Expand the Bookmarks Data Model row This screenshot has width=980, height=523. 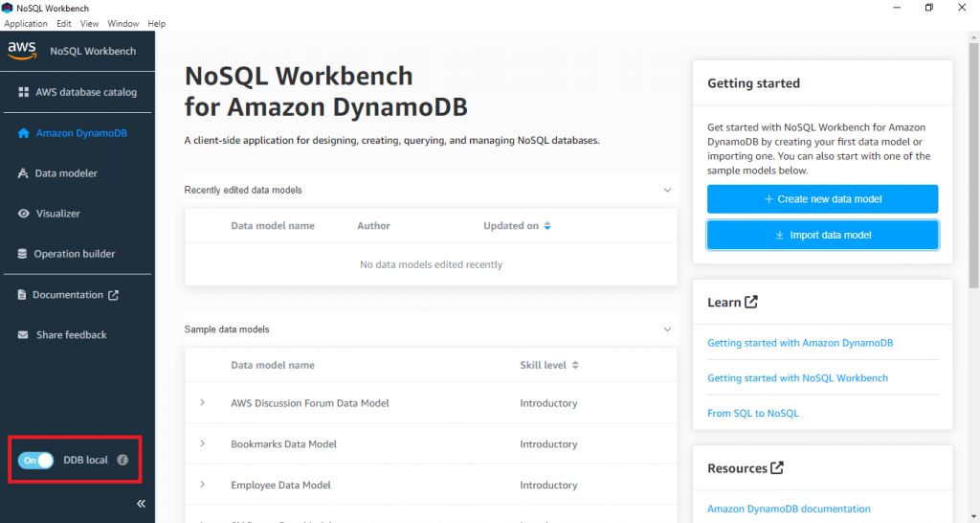pos(203,443)
